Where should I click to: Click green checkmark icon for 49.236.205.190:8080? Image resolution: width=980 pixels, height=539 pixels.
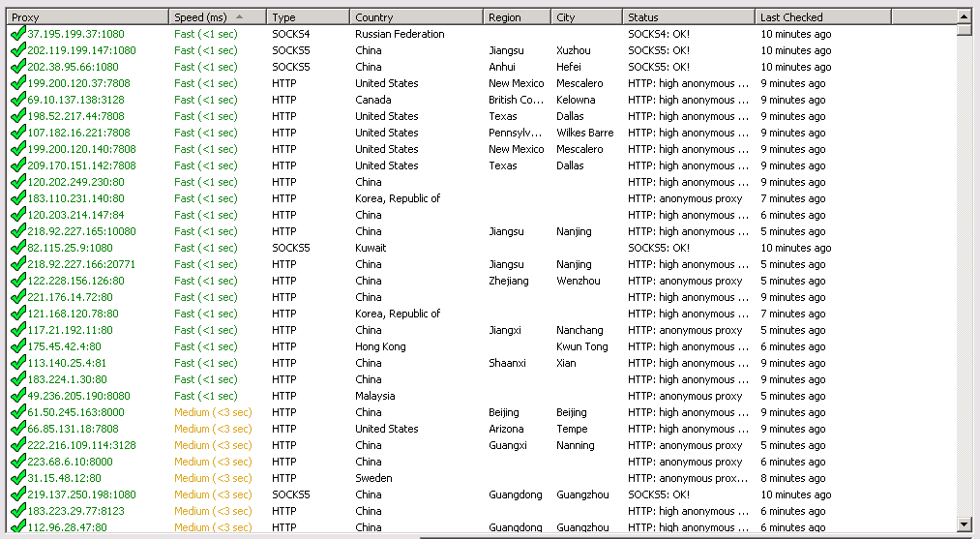point(18,395)
